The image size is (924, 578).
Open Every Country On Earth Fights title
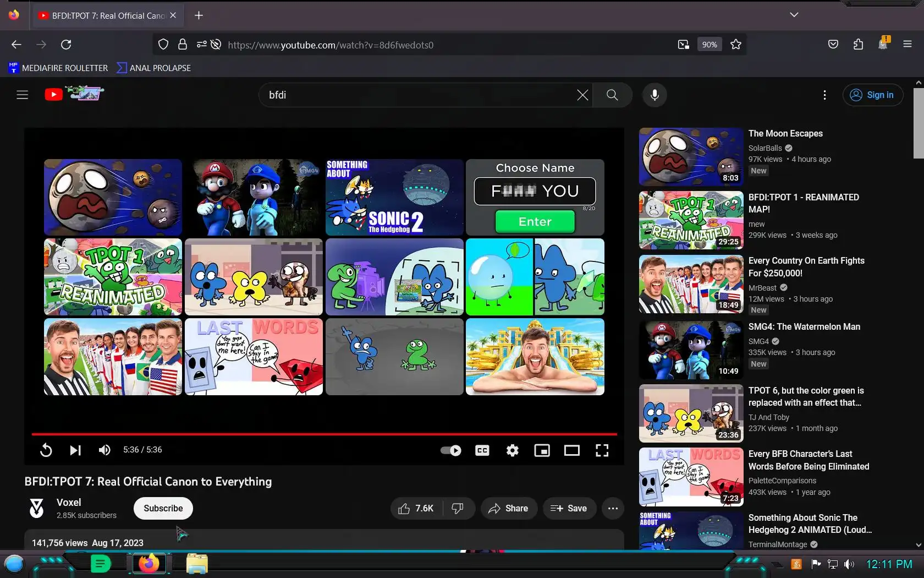pos(806,267)
